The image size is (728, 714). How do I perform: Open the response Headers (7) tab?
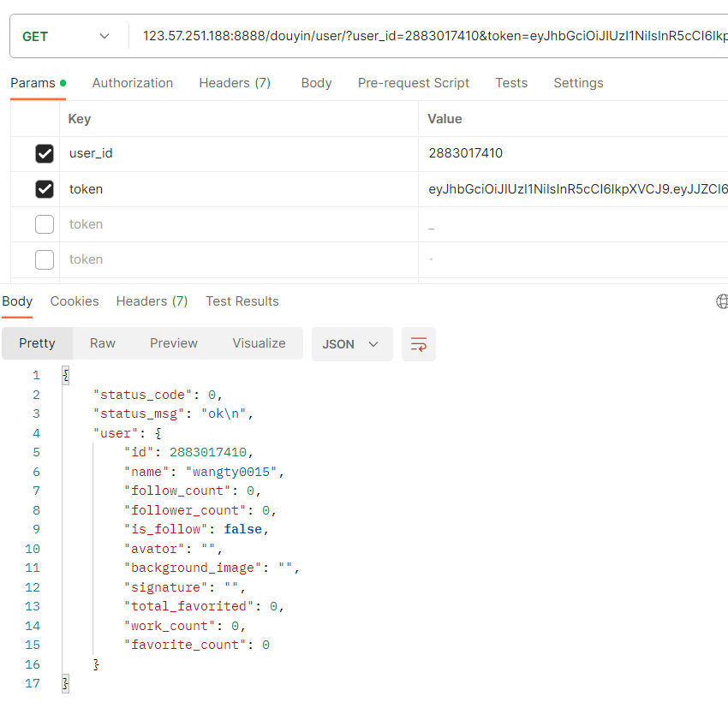point(152,301)
